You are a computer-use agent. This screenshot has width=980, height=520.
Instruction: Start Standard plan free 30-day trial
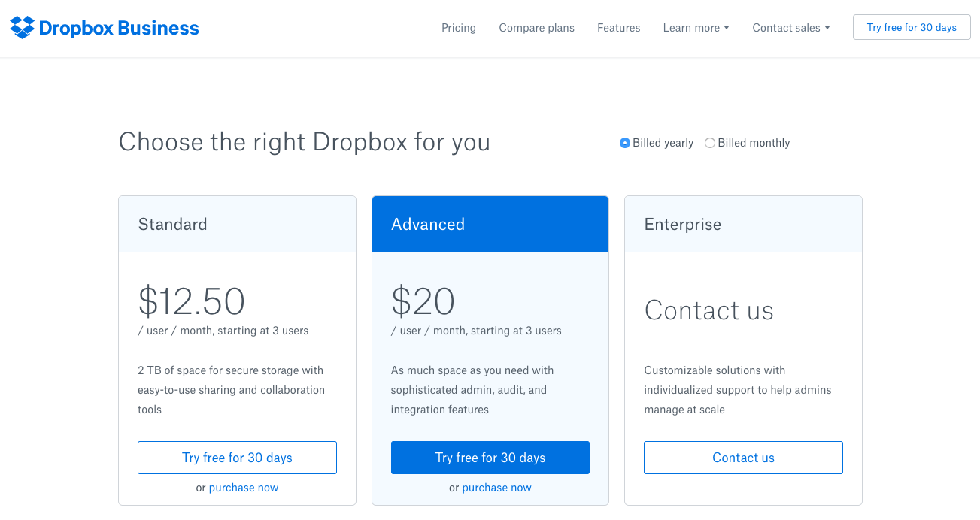[x=237, y=458]
